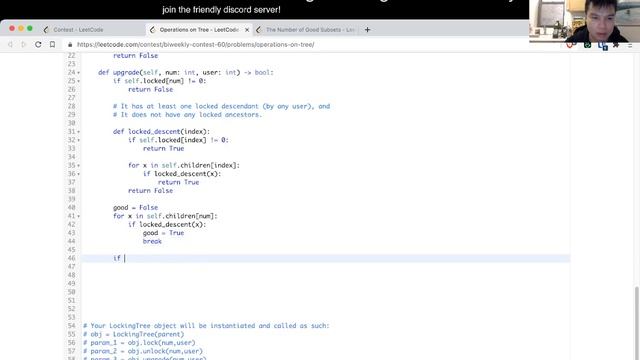Open the Brave Shields icon in toolbar
This screenshot has height=360, width=640.
pyautogui.click(x=570, y=45)
